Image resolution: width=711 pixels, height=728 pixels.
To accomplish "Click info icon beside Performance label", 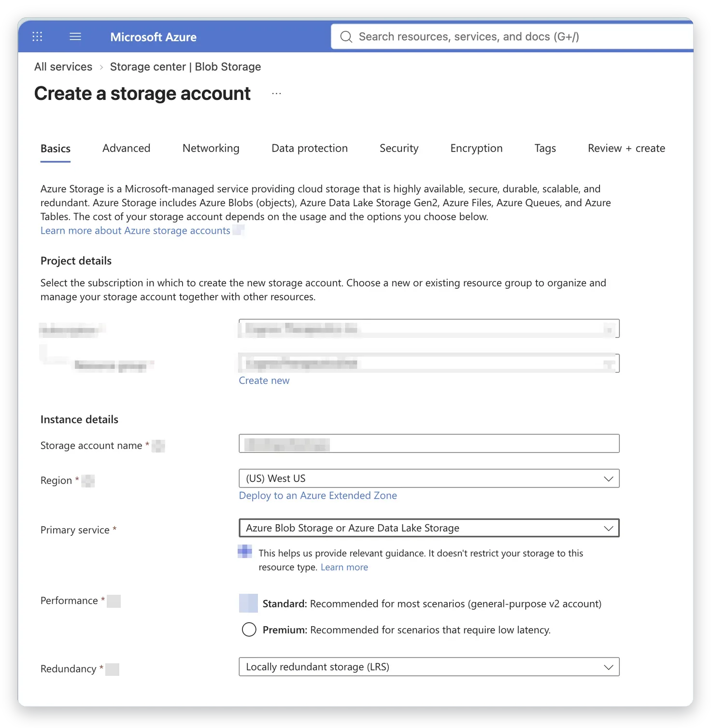I will point(114,601).
